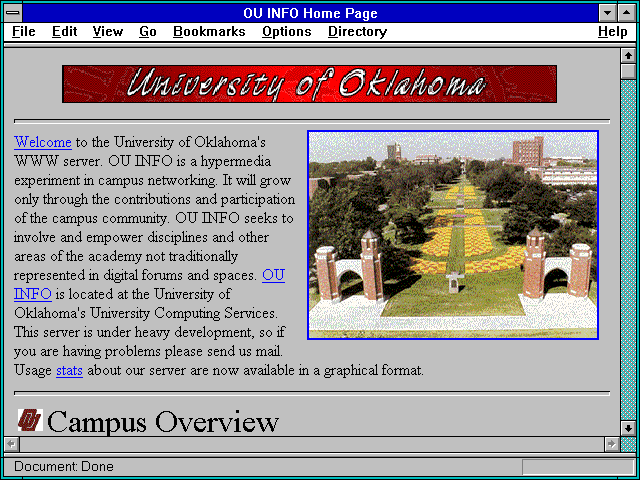
Task: Click the vertical scrollbar down arrow
Action: click(x=628, y=428)
